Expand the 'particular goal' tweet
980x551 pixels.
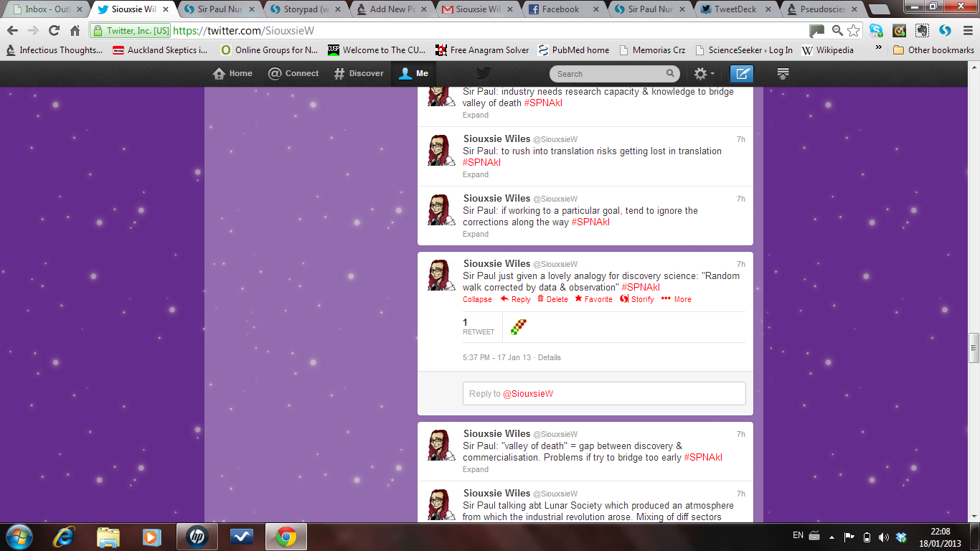tap(476, 234)
